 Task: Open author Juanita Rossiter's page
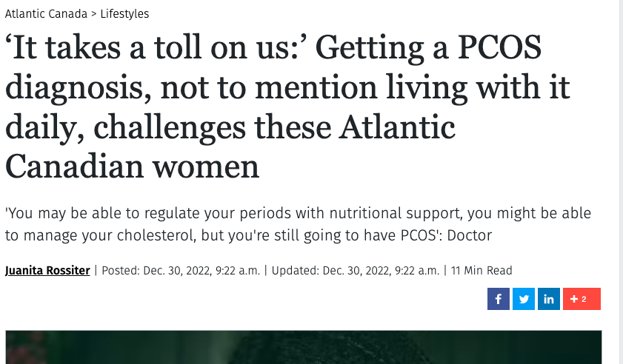tap(47, 270)
